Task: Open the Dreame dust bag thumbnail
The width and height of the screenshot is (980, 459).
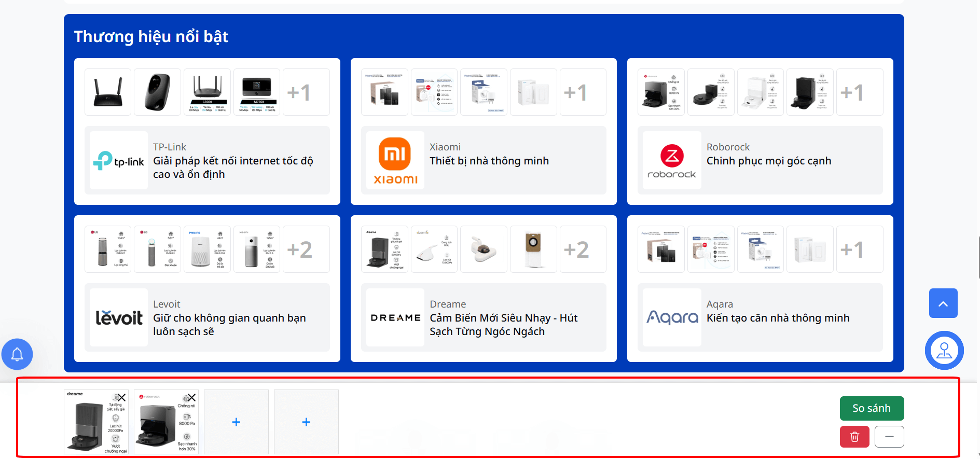Action: click(x=533, y=249)
